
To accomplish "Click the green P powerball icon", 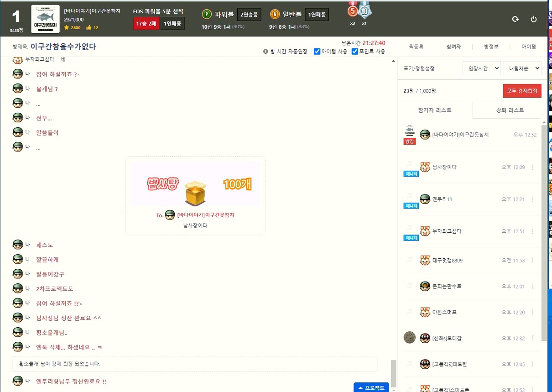I will [x=207, y=14].
